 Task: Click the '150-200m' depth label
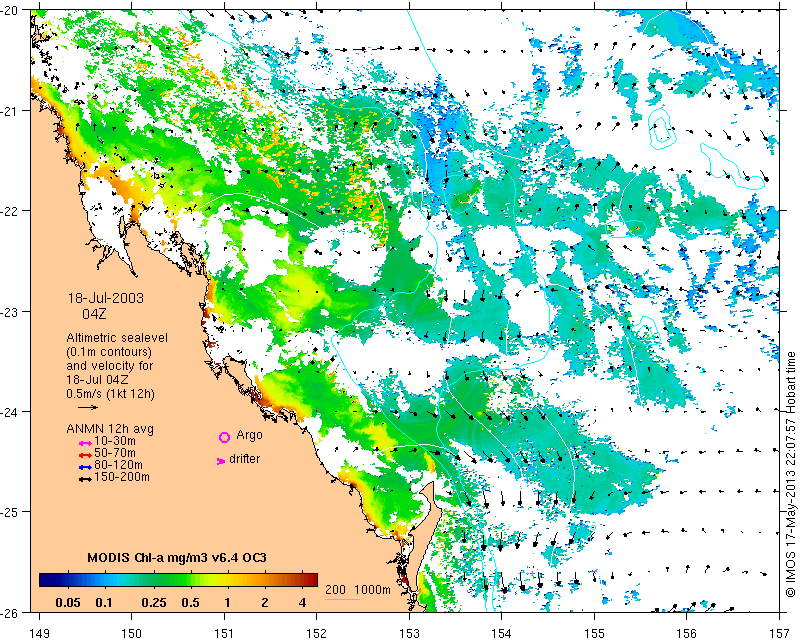coord(122,477)
